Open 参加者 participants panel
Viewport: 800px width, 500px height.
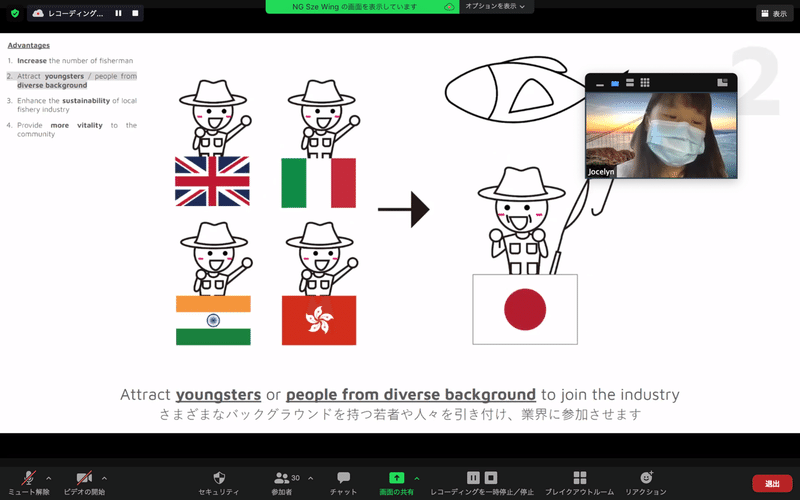[x=282, y=483]
